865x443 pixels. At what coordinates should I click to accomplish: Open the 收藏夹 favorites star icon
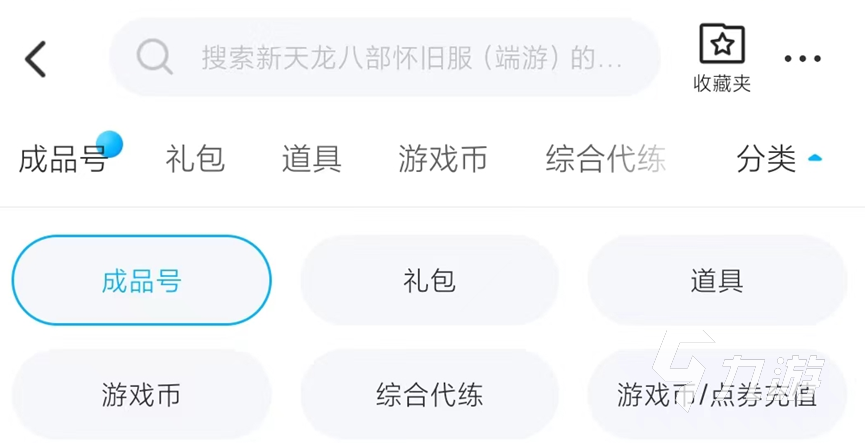point(721,45)
